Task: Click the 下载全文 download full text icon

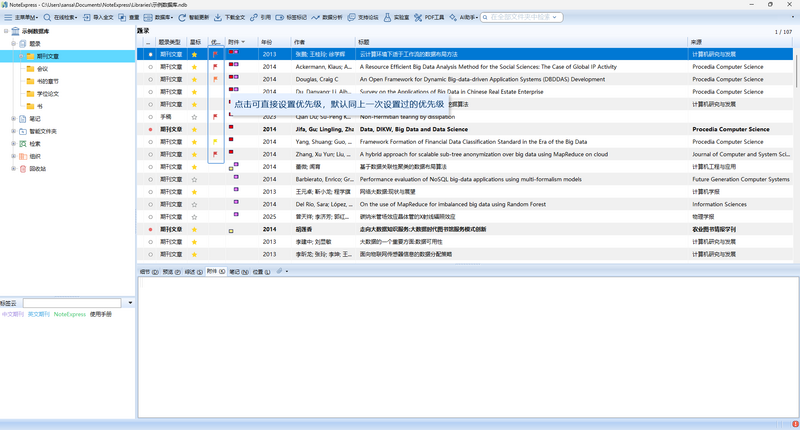Action: point(218,17)
